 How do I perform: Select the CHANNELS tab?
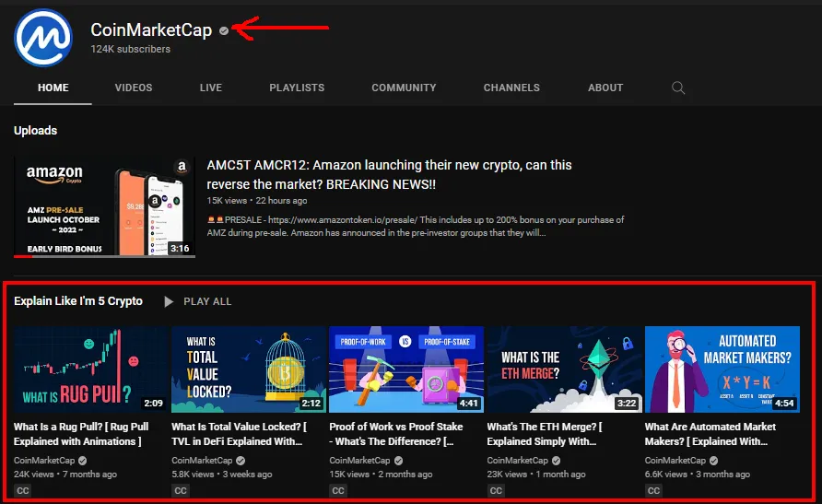(511, 88)
